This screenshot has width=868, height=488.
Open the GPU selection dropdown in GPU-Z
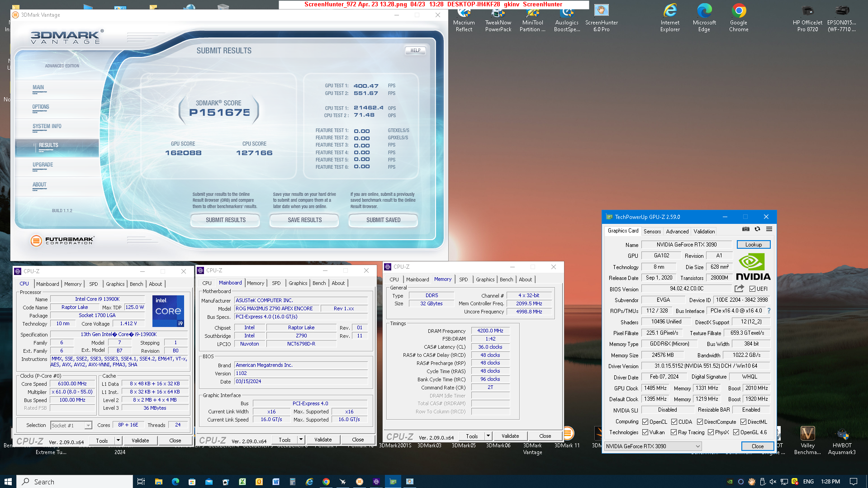[x=653, y=446]
